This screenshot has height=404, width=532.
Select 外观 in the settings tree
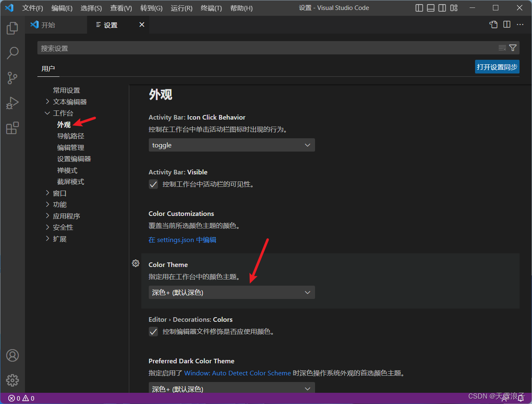coord(64,125)
